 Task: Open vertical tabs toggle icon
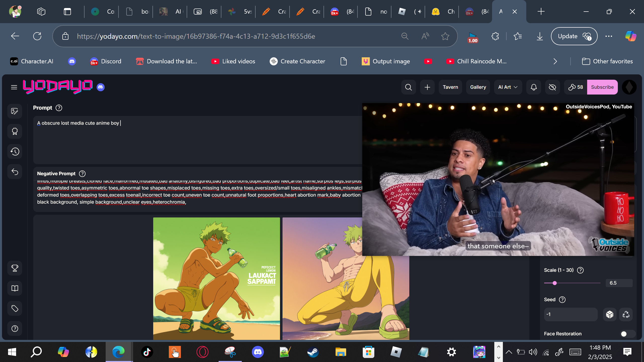click(x=67, y=12)
